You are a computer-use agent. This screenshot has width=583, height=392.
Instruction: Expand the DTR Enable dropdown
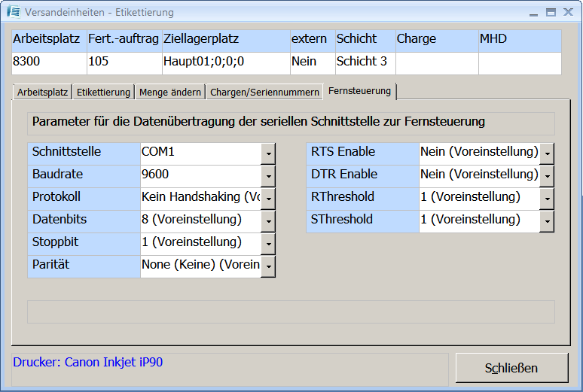pos(547,176)
